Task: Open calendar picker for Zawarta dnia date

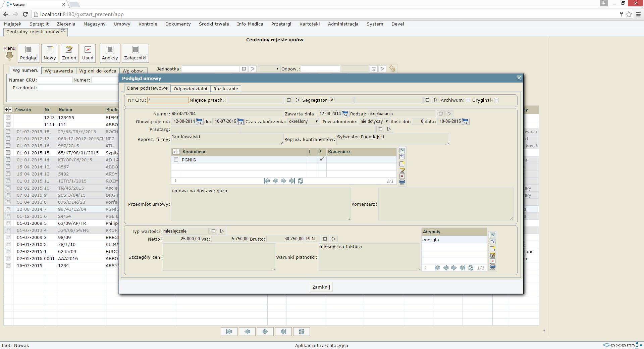Action: click(x=345, y=114)
